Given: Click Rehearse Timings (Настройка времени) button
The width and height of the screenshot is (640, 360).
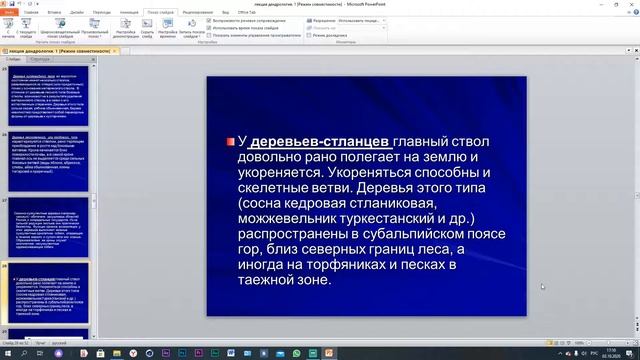Looking at the screenshot, I should coord(168,28).
